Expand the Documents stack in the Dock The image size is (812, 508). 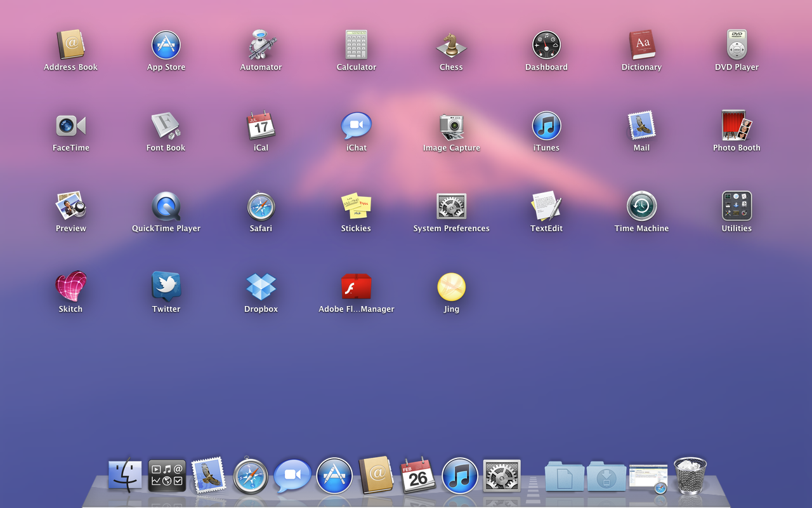565,476
